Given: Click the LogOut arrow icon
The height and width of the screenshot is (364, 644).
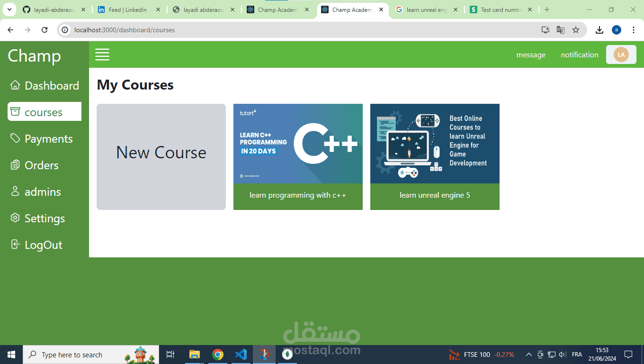Looking at the screenshot, I should 15,245.
